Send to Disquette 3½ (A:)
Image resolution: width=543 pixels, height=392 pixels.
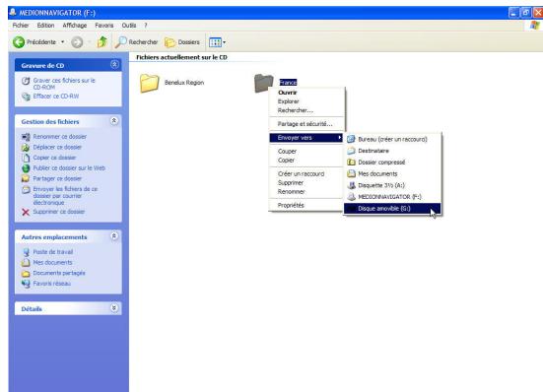tap(392, 185)
